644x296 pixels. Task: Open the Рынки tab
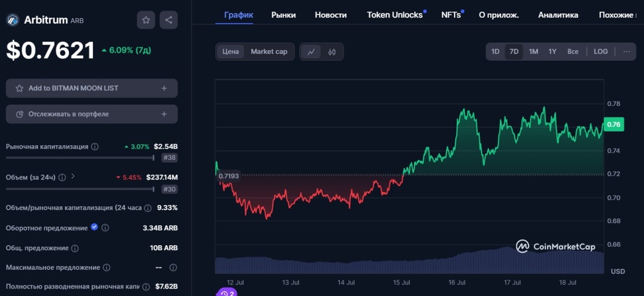(x=283, y=15)
